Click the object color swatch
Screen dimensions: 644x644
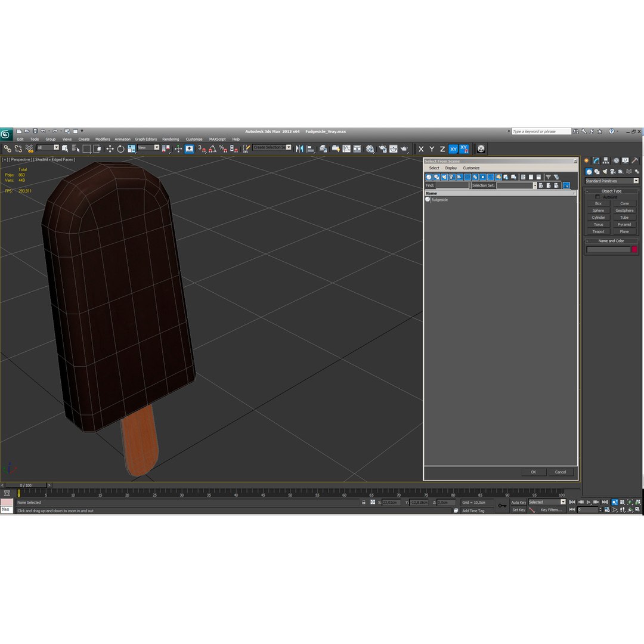click(634, 249)
